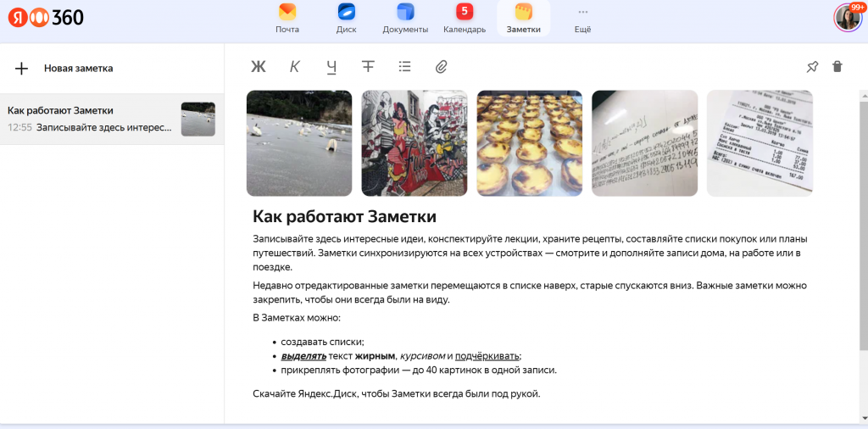Open the Ещё more services menu
The image size is (868, 429).
[x=583, y=19]
